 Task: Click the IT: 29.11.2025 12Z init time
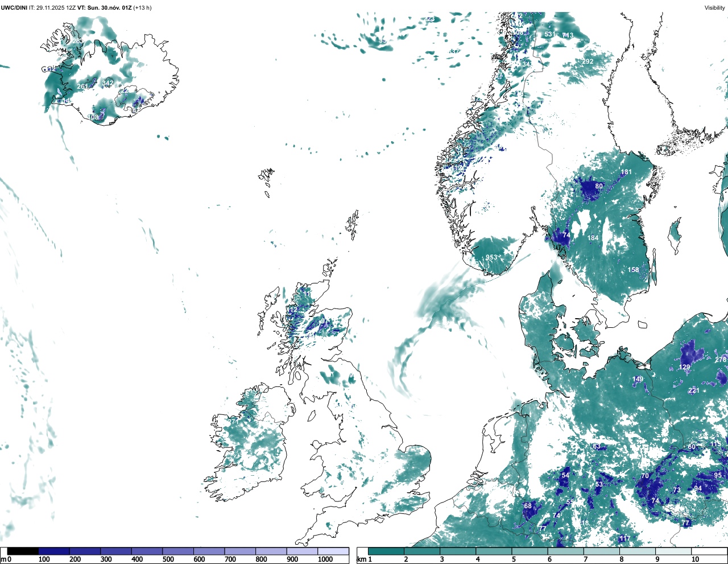(52, 7)
